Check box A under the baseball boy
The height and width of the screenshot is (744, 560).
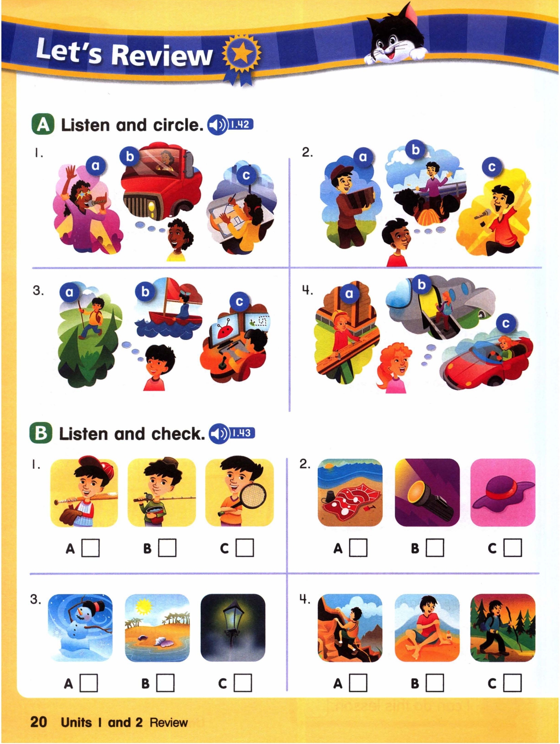coord(91,548)
